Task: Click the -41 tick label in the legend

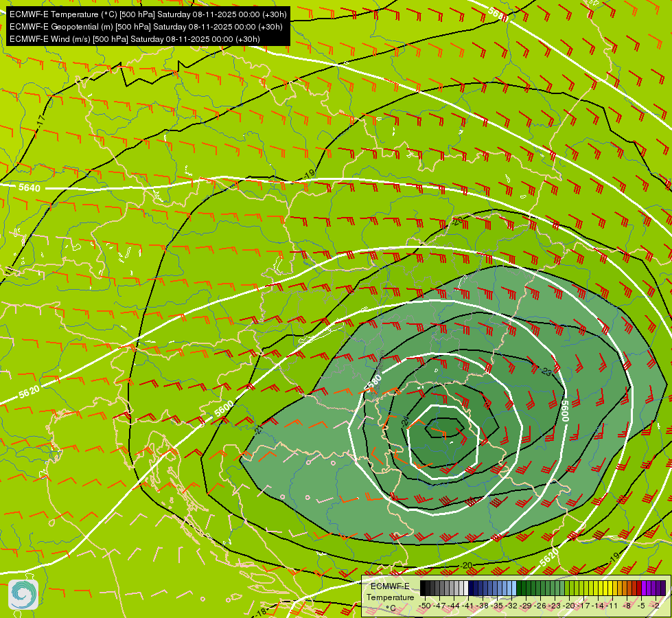Action: point(467,606)
